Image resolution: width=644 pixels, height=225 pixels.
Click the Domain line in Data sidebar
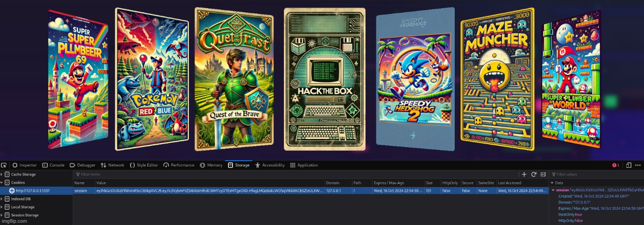point(575,202)
